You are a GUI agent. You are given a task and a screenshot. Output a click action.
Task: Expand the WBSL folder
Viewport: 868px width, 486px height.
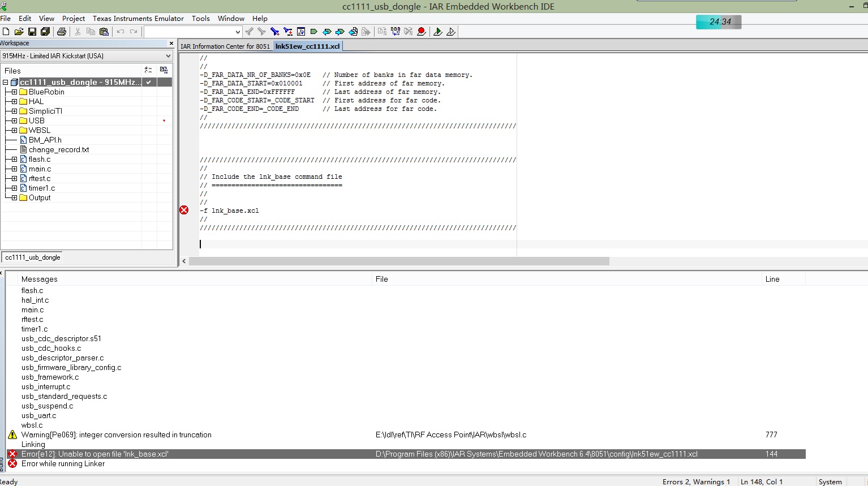pos(15,131)
